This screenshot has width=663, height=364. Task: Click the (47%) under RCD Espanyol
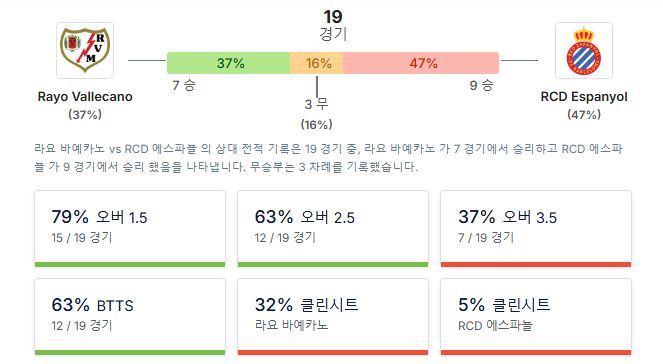pos(584,115)
